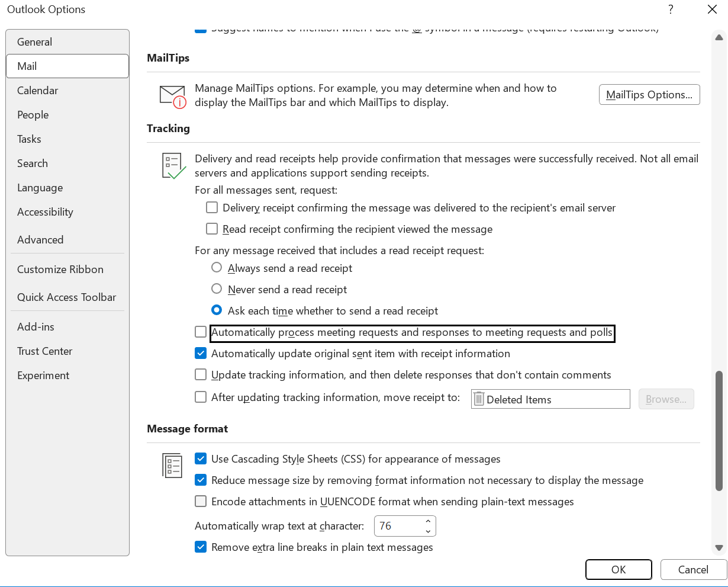Screen dimensions: 728x587
Task: Uncheck Remove extra line breaks option
Action: 201,547
